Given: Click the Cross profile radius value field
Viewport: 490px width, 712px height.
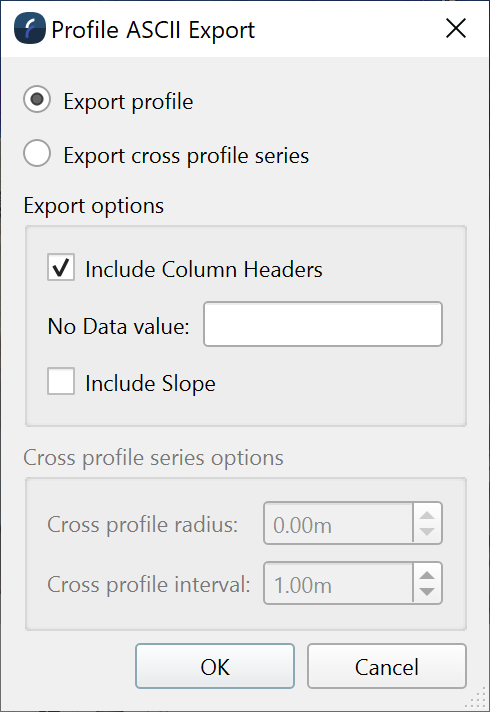Looking at the screenshot, I should coord(338,523).
